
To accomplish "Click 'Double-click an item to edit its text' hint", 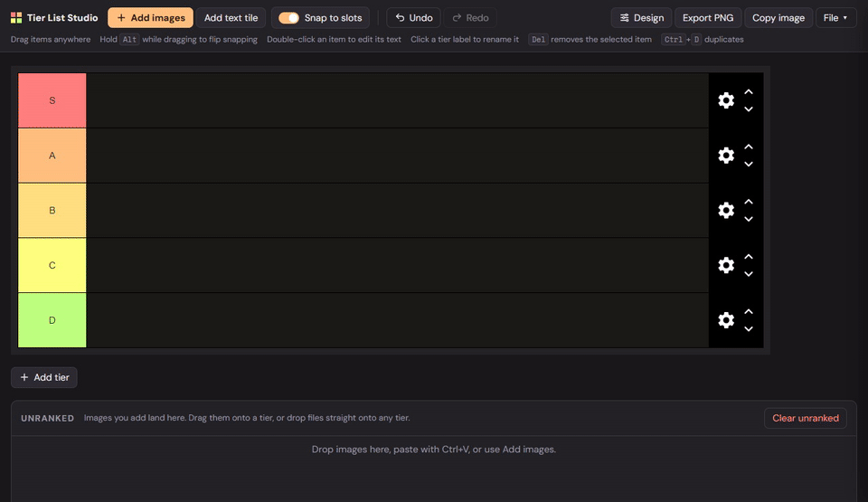I will pos(334,39).
